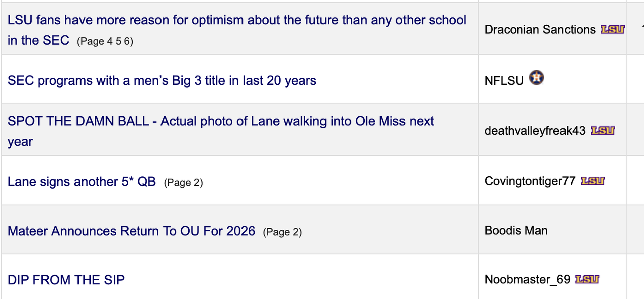Image resolution: width=644 pixels, height=299 pixels.
Task: View Draconian Sanctions user profile
Action: pyautogui.click(x=540, y=30)
